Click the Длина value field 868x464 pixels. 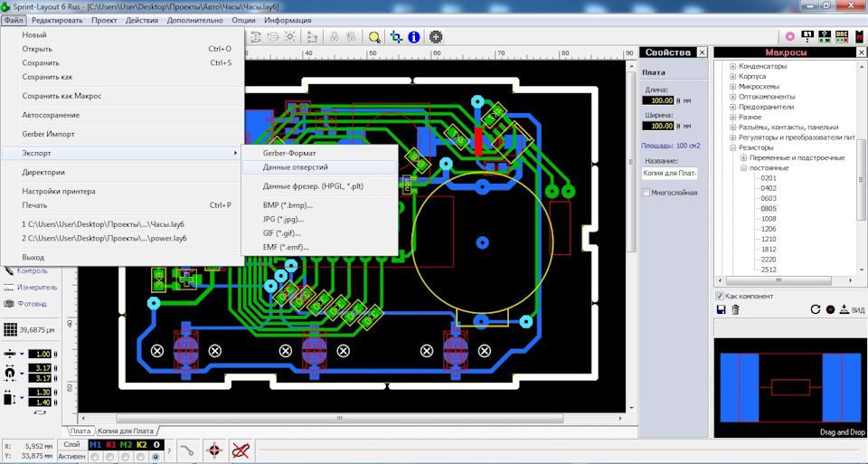tap(657, 100)
